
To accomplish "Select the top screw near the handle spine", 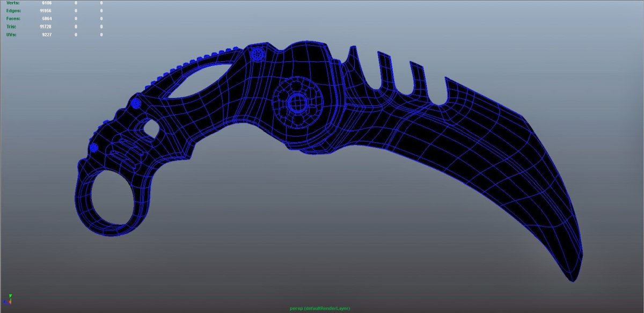I will (258, 54).
